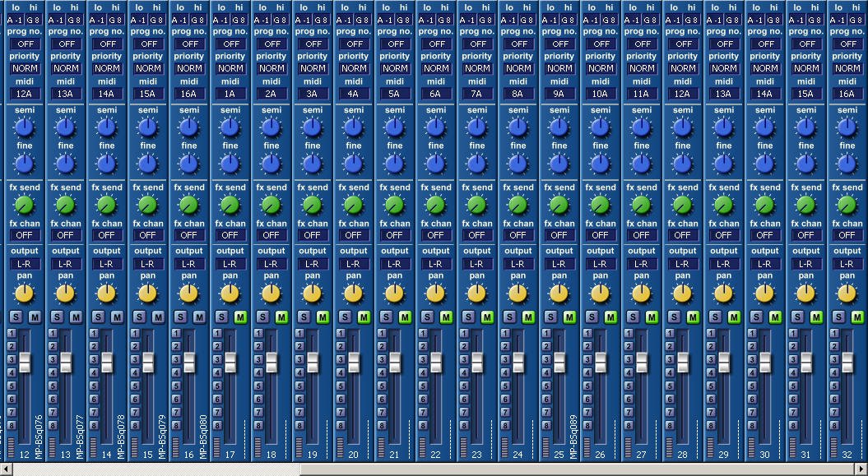Click the pan knob on channel 12
The height and width of the screenshot is (476, 868).
[x=24, y=293]
